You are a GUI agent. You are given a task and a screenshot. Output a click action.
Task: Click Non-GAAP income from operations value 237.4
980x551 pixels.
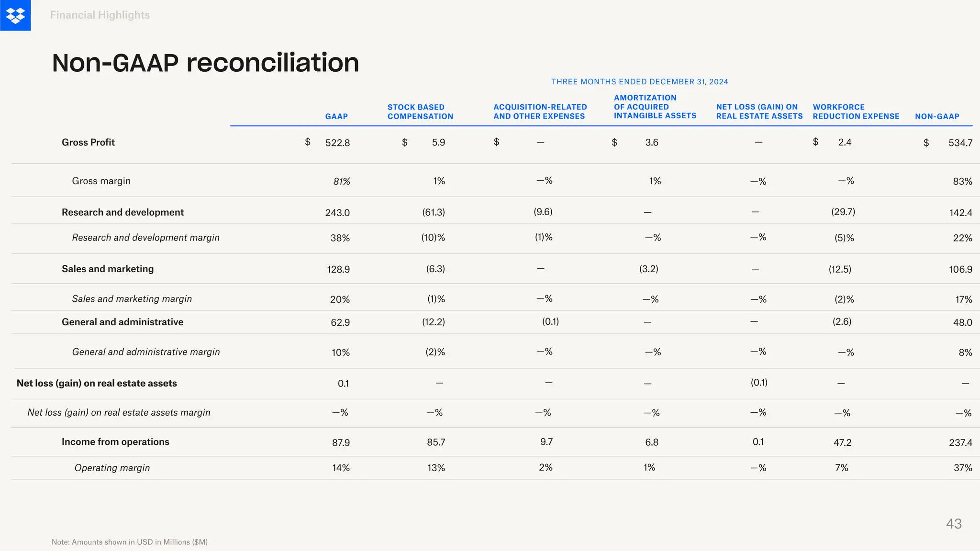(x=960, y=442)
